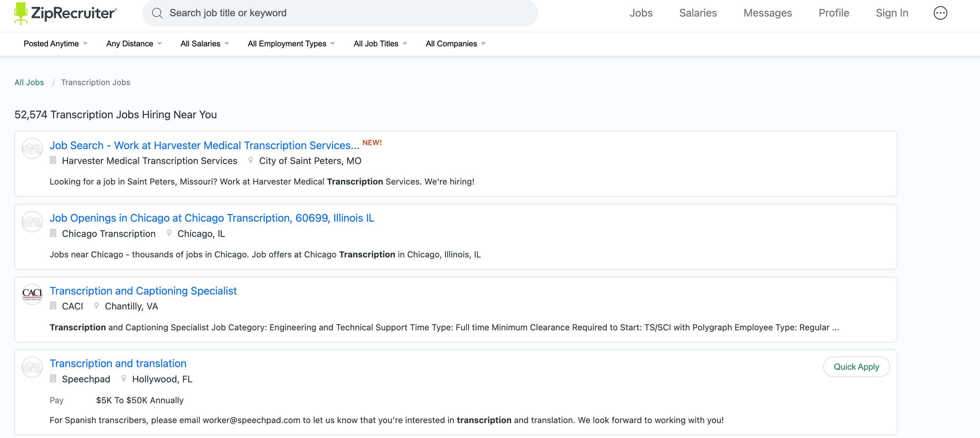Click the City of Saint Peters, MO location
The image size is (980, 438).
(310, 161)
